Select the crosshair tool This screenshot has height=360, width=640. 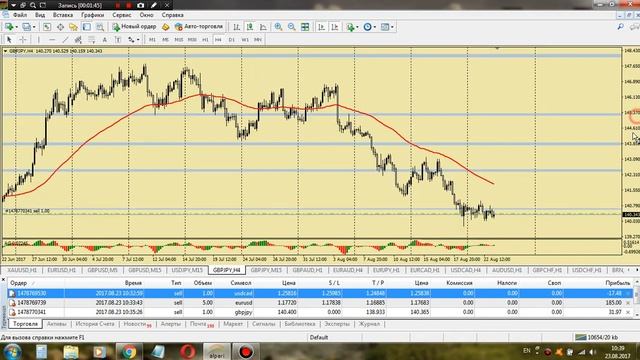[23, 40]
